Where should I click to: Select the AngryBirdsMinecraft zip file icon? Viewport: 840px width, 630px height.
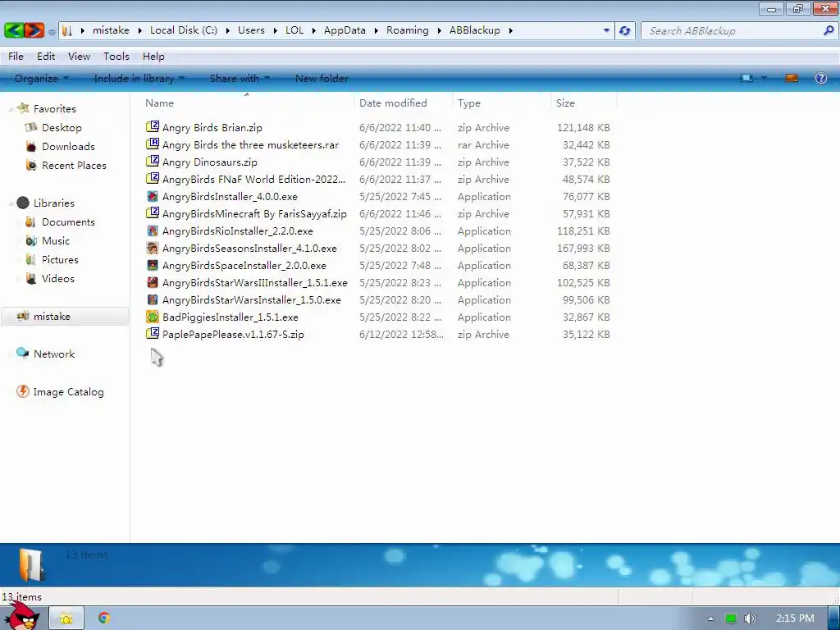tap(153, 213)
